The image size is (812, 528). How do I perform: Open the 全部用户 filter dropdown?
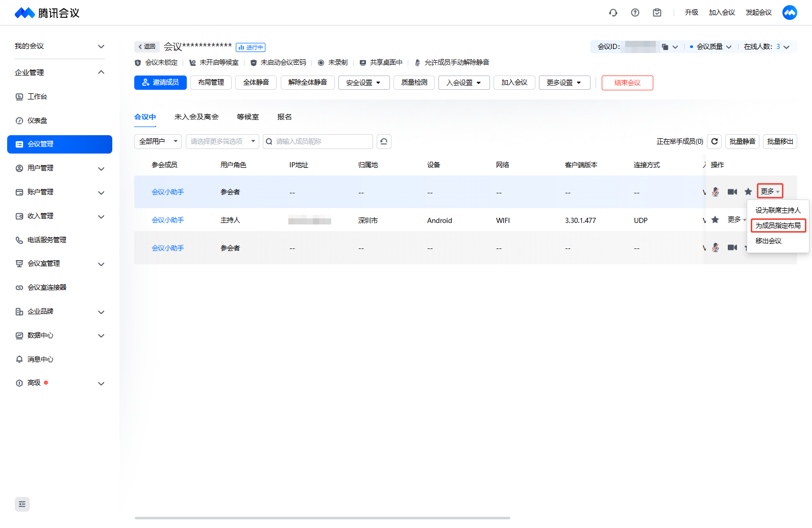(158, 141)
